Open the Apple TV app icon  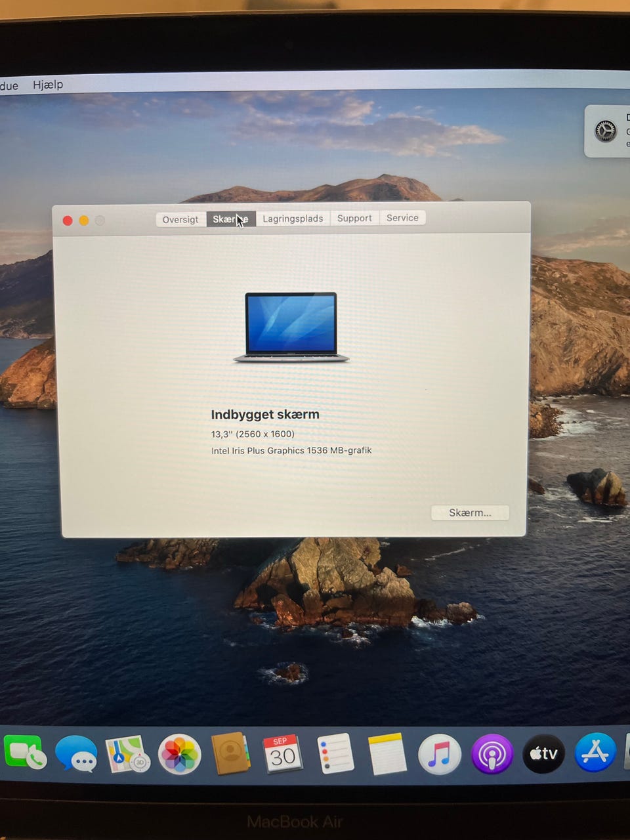pyautogui.click(x=543, y=754)
